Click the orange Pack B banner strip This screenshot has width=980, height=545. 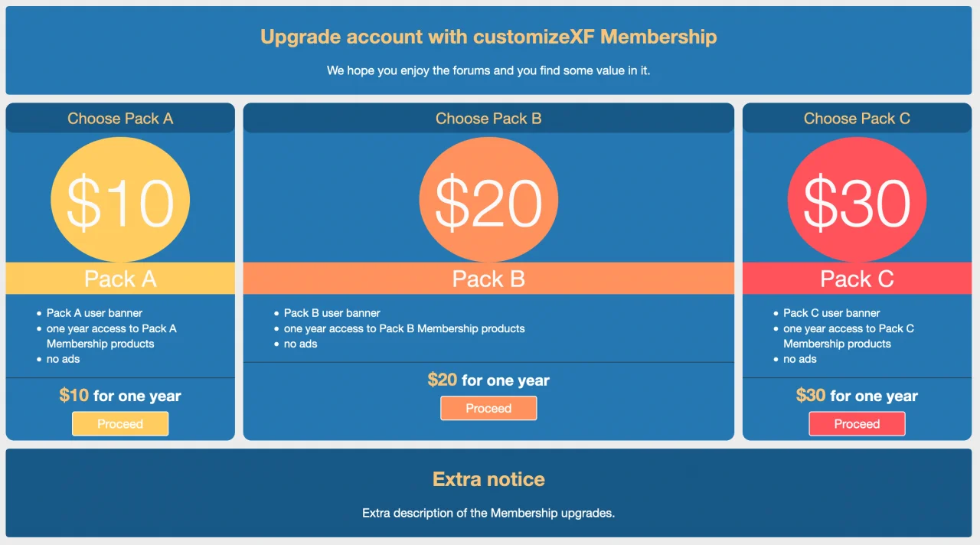coord(488,279)
